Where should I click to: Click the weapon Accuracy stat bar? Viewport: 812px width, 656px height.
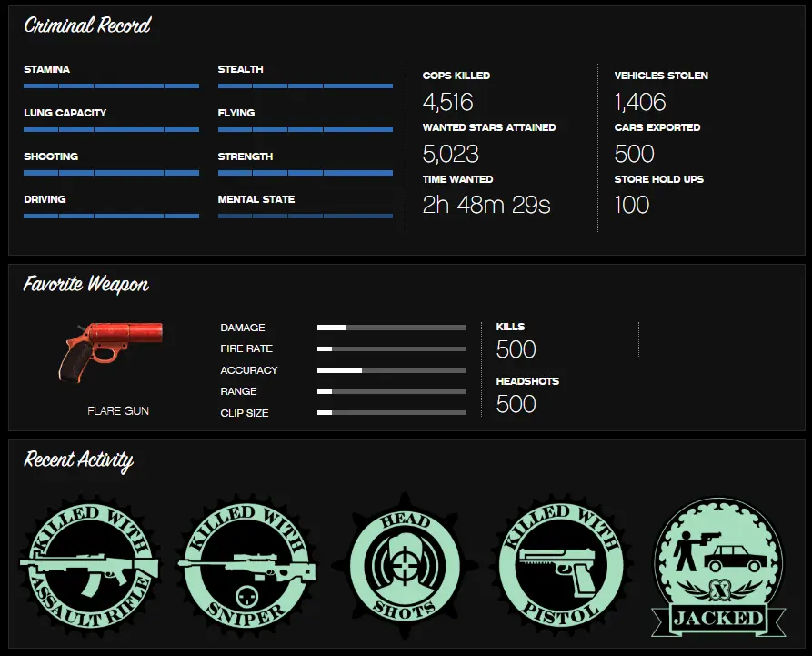392,370
